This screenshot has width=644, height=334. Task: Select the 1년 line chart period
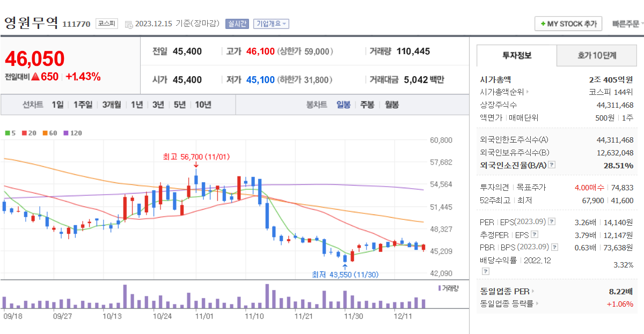click(137, 105)
